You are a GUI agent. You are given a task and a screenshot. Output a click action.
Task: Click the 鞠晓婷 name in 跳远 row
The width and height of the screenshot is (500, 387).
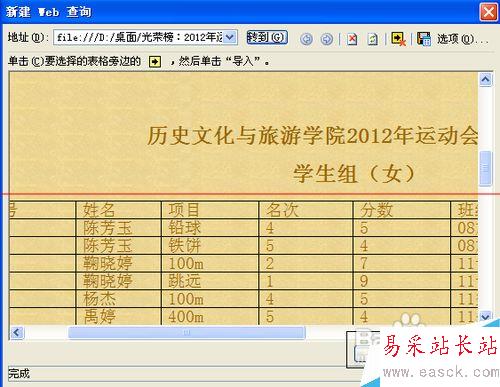(x=107, y=281)
